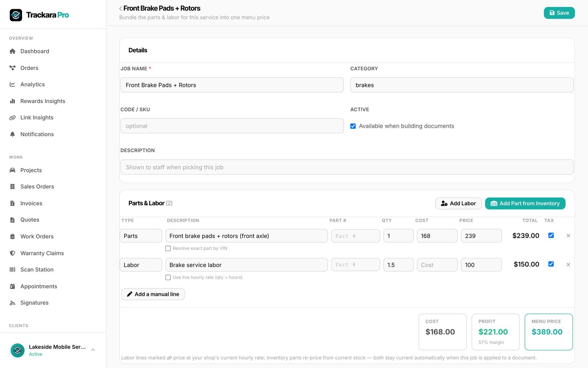Toggle tax checkbox on Labor row

point(551,264)
